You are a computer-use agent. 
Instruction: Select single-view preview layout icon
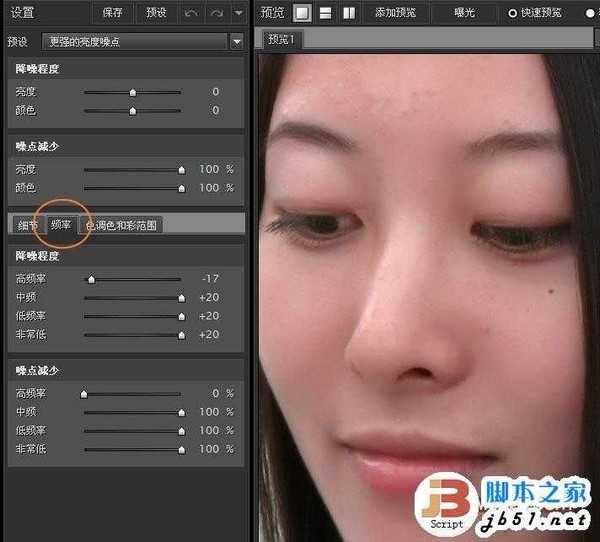point(302,13)
